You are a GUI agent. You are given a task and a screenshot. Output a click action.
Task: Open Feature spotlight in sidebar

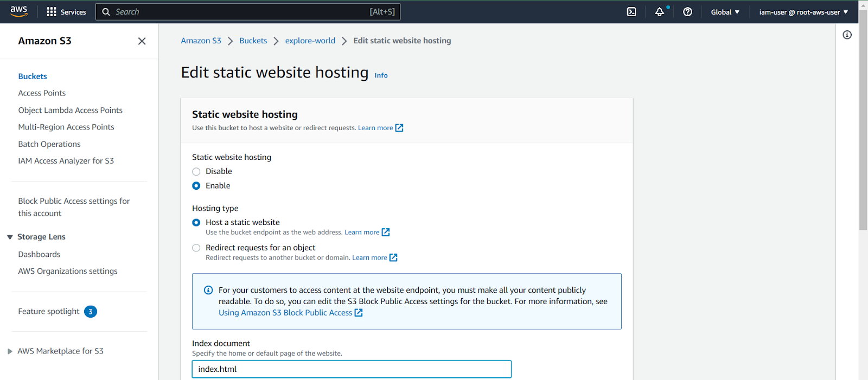[49, 311]
